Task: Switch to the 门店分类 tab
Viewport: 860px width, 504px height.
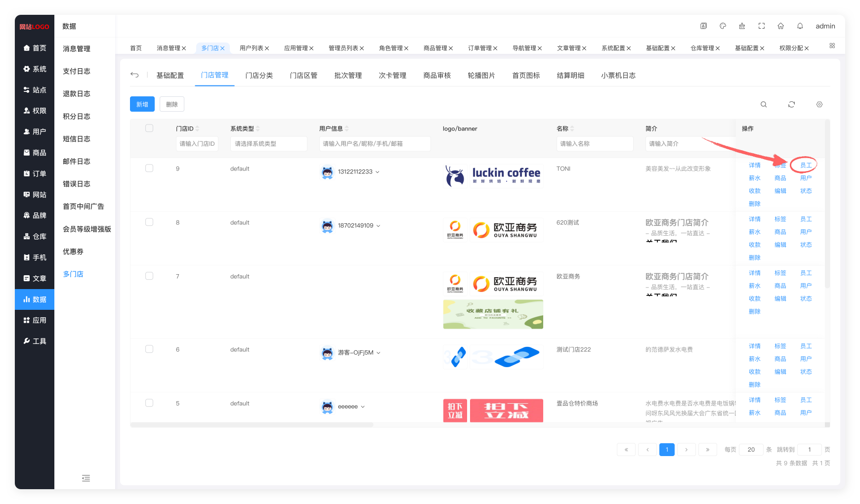Action: click(x=259, y=76)
